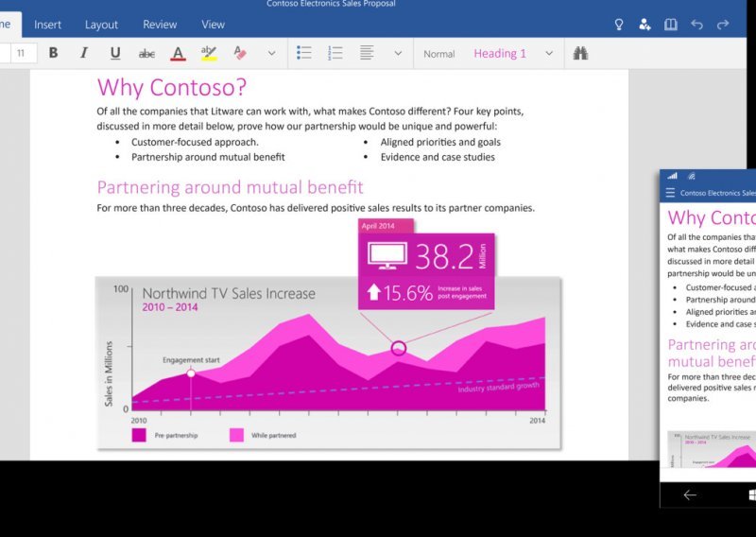
Task: Insert bulleted list
Action: point(303,53)
